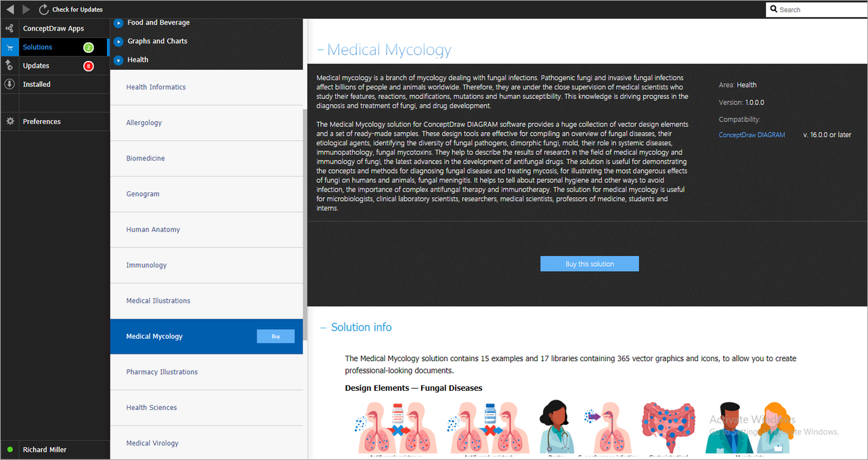
Task: Click Check for Updates
Action: (77, 9)
